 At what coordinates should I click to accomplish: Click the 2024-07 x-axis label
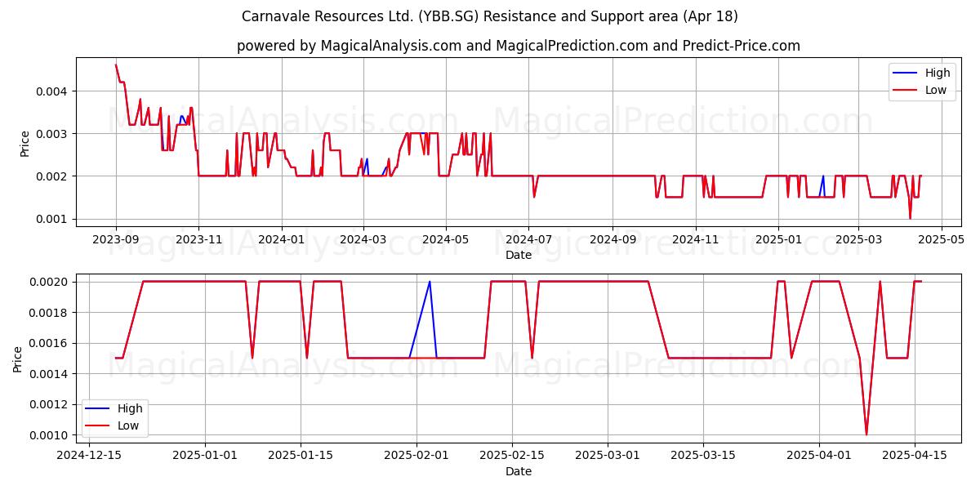[x=528, y=239]
